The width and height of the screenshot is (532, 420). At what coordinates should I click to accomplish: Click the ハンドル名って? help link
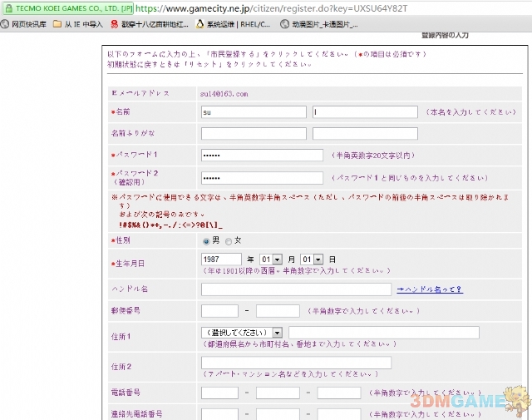(429, 289)
